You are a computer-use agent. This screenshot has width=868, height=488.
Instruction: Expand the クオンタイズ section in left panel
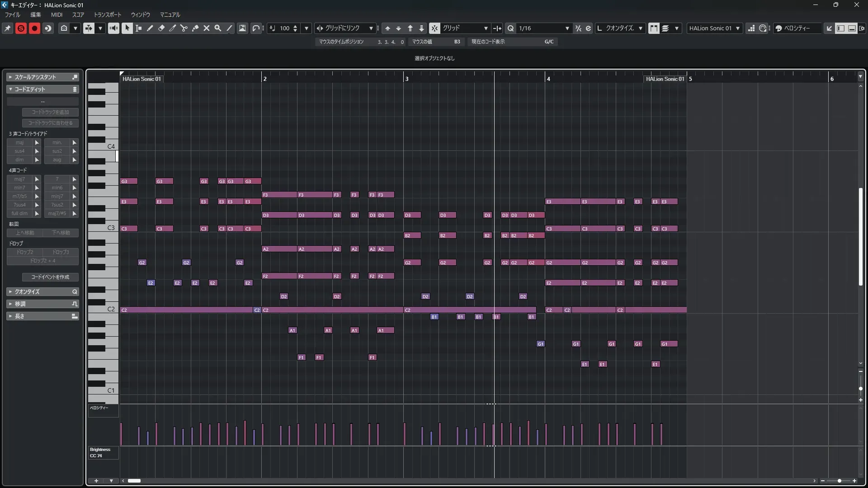pyautogui.click(x=42, y=291)
